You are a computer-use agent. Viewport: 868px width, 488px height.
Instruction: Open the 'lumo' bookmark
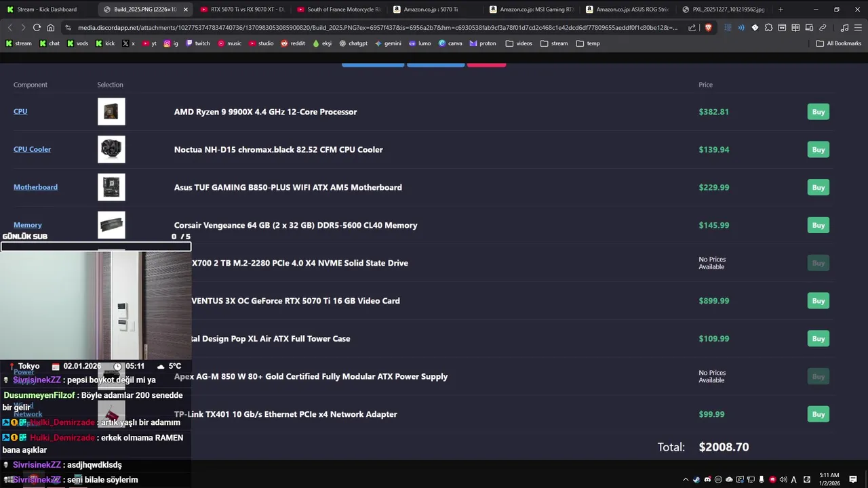[x=420, y=43]
